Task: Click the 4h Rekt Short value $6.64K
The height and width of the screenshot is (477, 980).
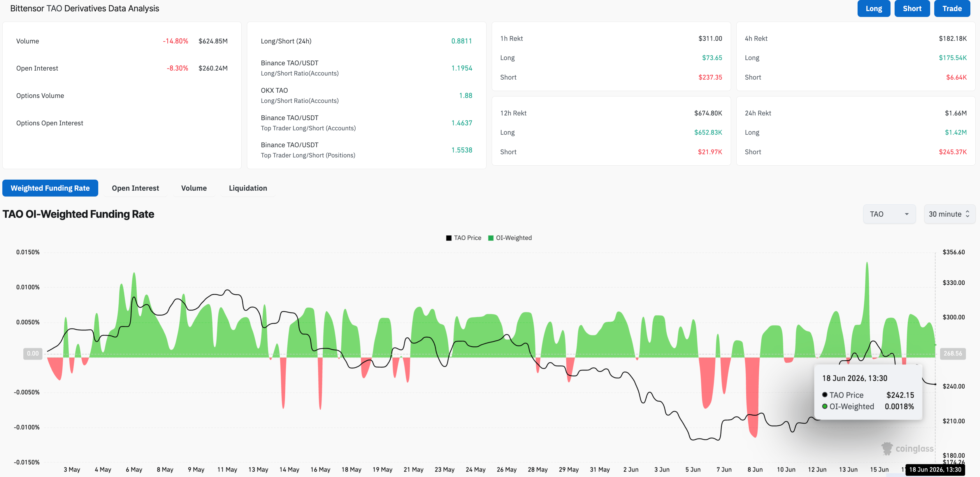Action: tap(956, 77)
